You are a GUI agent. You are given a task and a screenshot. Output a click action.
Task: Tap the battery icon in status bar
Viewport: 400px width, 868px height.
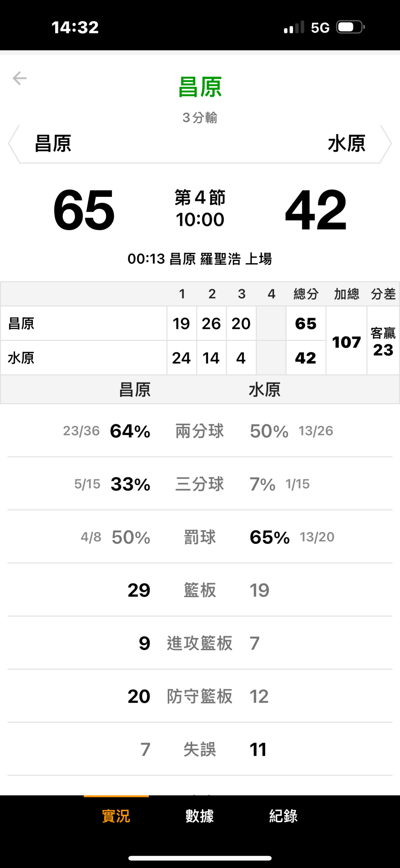click(x=350, y=27)
